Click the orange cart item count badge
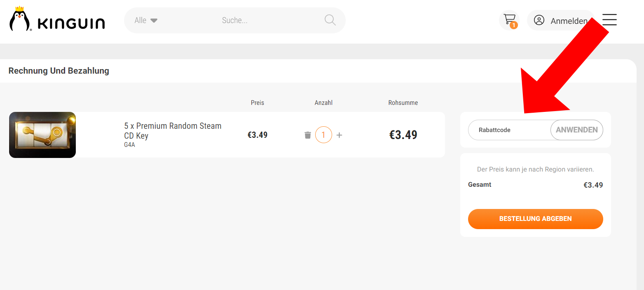 click(x=513, y=26)
